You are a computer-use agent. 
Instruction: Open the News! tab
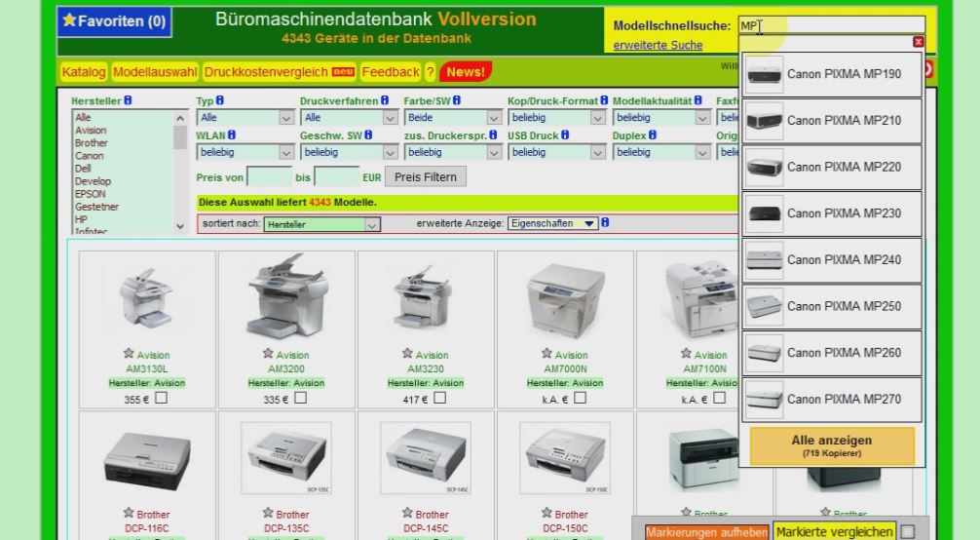(x=466, y=72)
